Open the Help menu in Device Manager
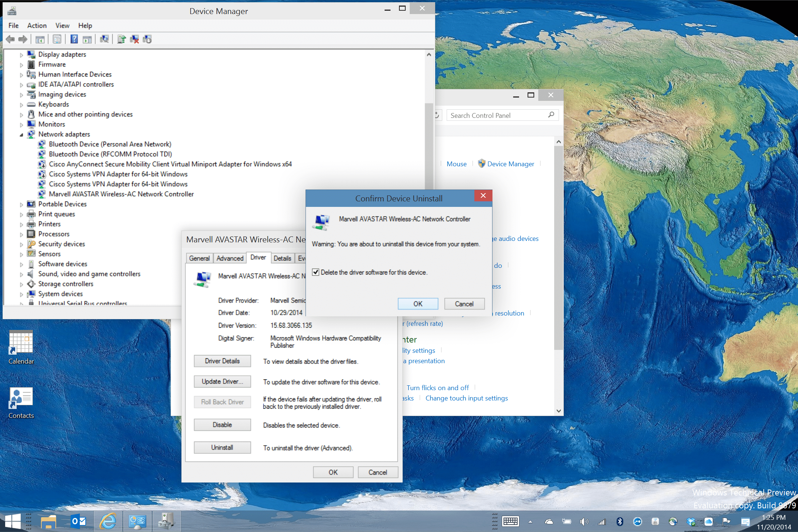The height and width of the screenshot is (532, 798). click(x=85, y=25)
